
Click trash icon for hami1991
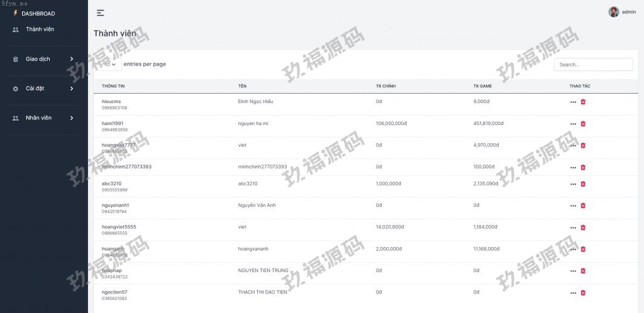[583, 124]
